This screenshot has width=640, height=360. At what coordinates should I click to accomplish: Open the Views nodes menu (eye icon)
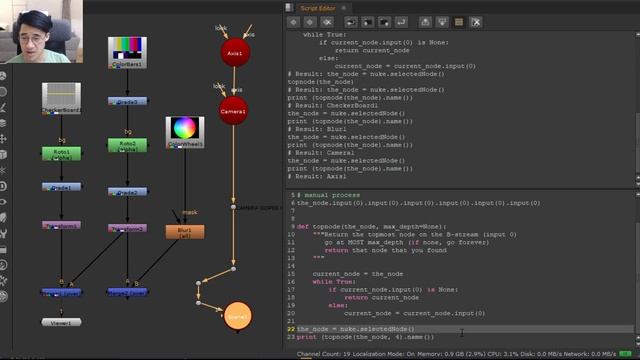click(x=3, y=202)
